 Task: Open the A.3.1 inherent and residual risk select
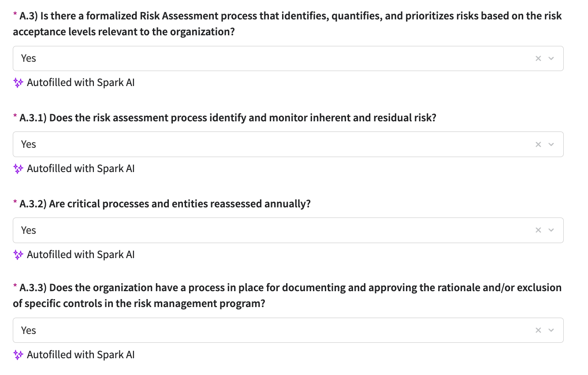point(264,144)
